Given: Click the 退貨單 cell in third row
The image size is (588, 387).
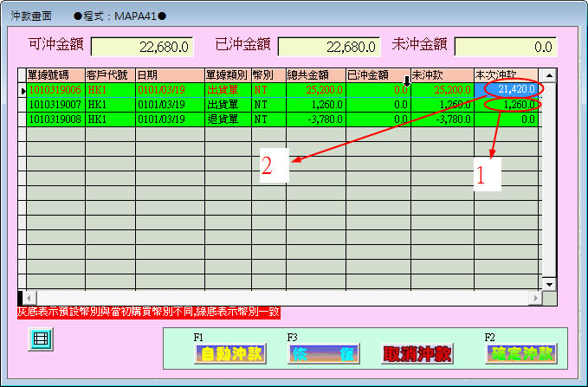Looking at the screenshot, I should coord(227,119).
